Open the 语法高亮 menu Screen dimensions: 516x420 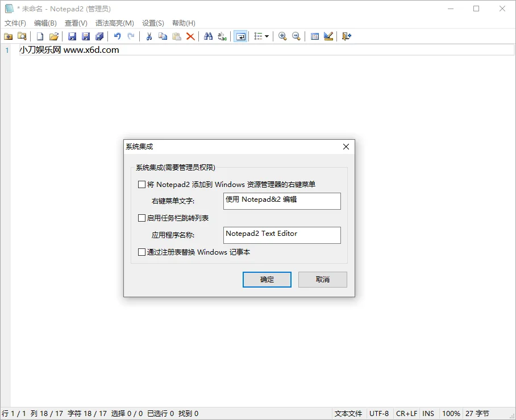[x=114, y=23]
